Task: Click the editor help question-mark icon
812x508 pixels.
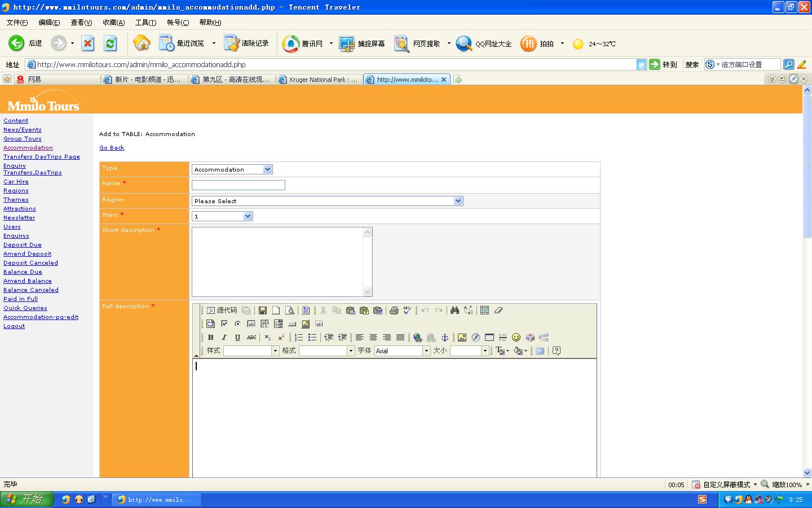Action: [557, 351]
